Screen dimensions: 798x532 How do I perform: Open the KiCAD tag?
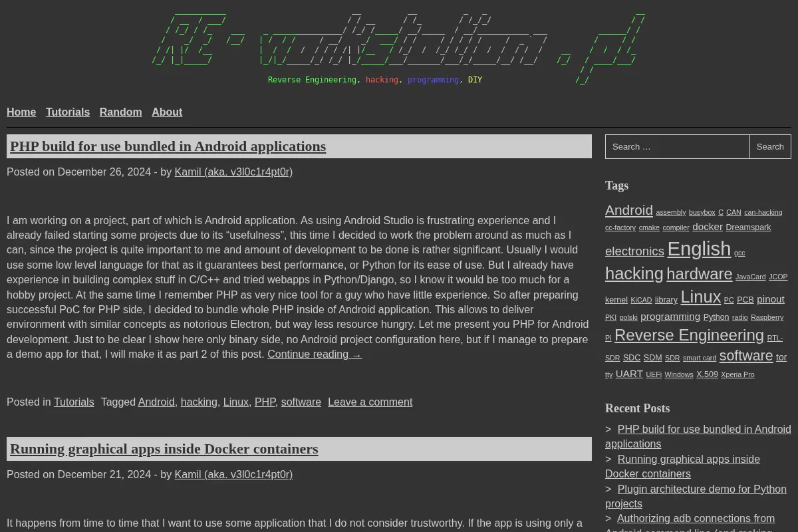click(641, 300)
